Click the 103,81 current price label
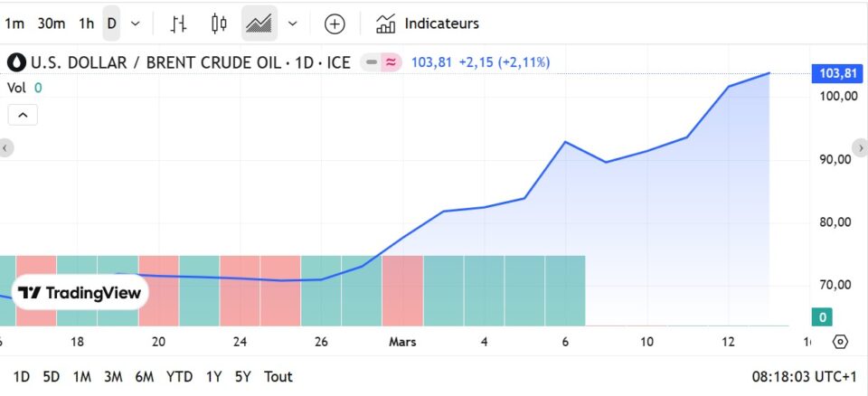Screen dimensions: 868x396 [x=836, y=73]
